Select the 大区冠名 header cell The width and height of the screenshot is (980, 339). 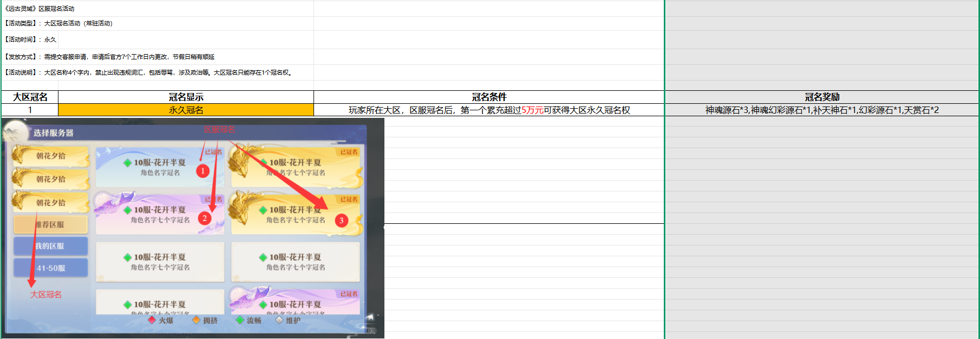point(30,97)
